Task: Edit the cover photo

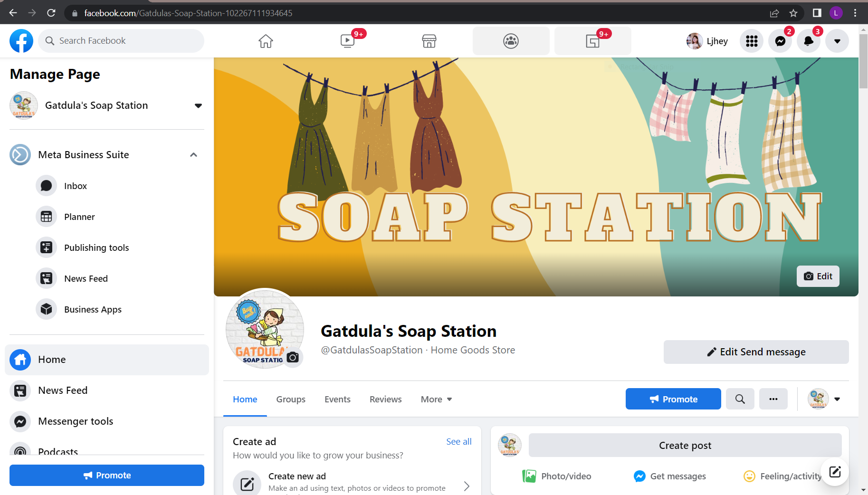Action: point(818,276)
